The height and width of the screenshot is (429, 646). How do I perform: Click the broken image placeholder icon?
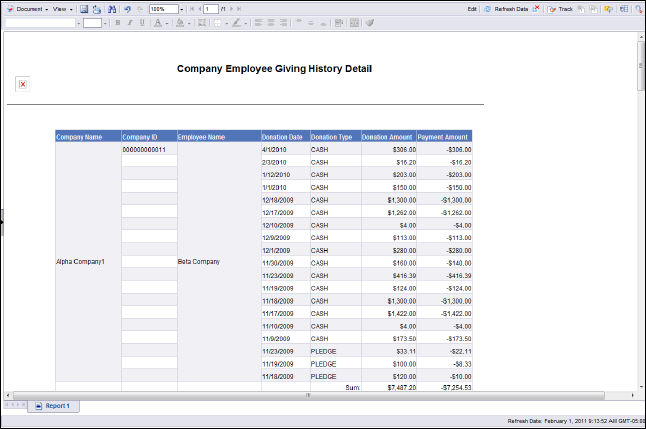point(22,84)
